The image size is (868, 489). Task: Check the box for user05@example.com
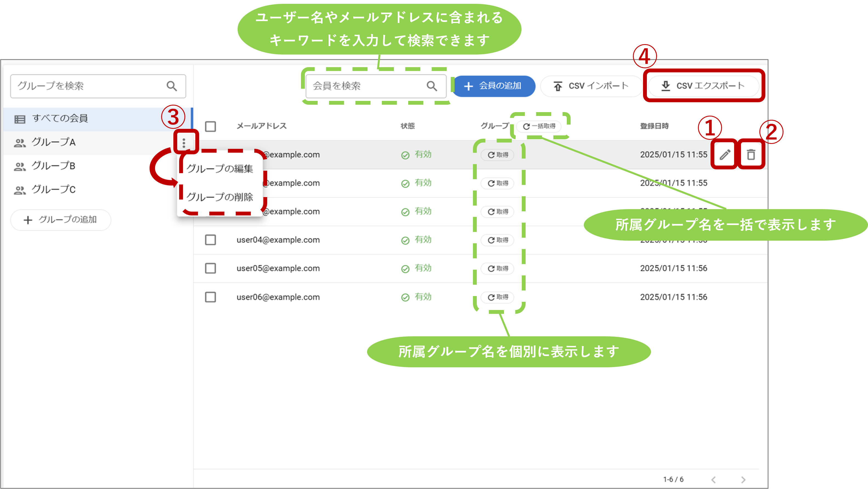(211, 268)
